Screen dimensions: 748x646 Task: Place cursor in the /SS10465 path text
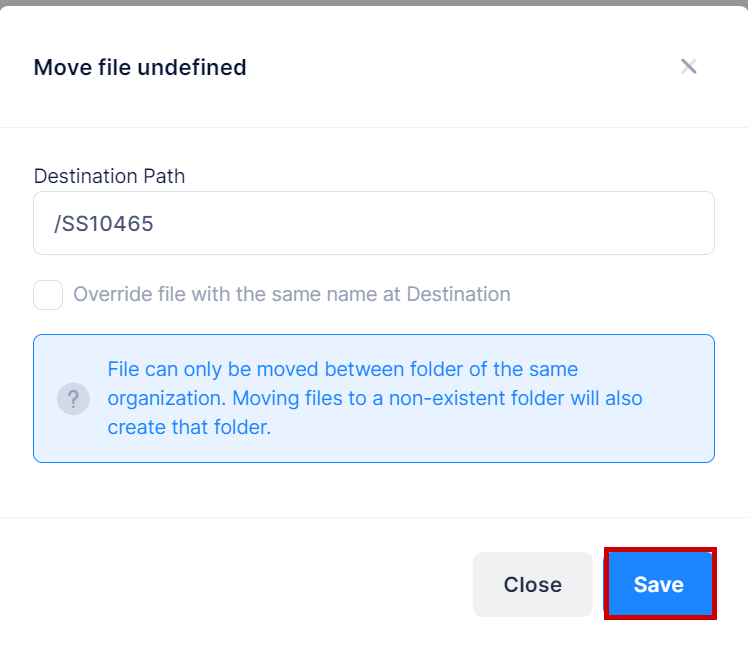coord(104,223)
